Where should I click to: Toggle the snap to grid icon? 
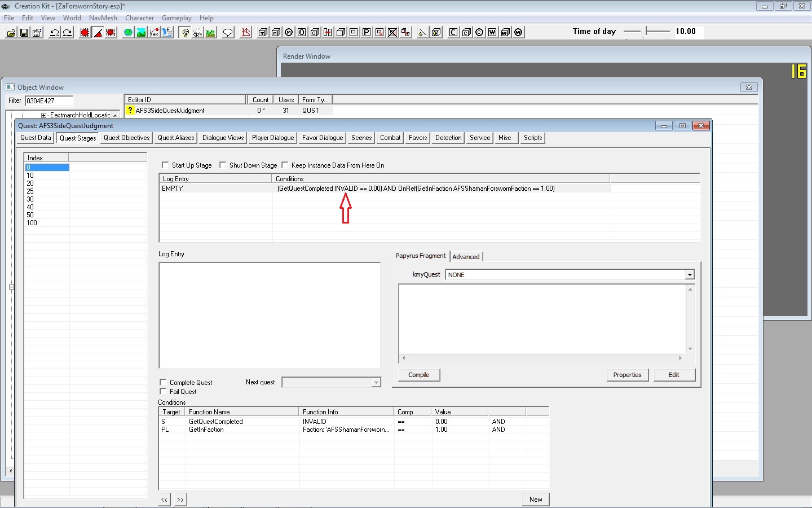click(x=85, y=32)
